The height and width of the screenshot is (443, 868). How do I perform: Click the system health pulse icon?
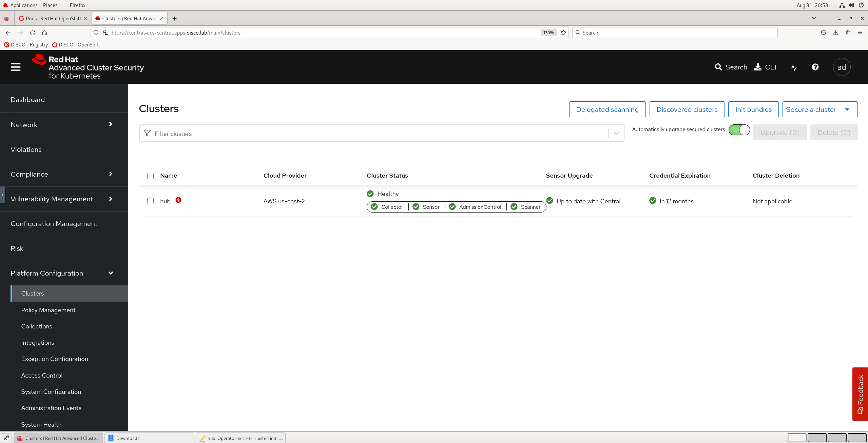[794, 67]
